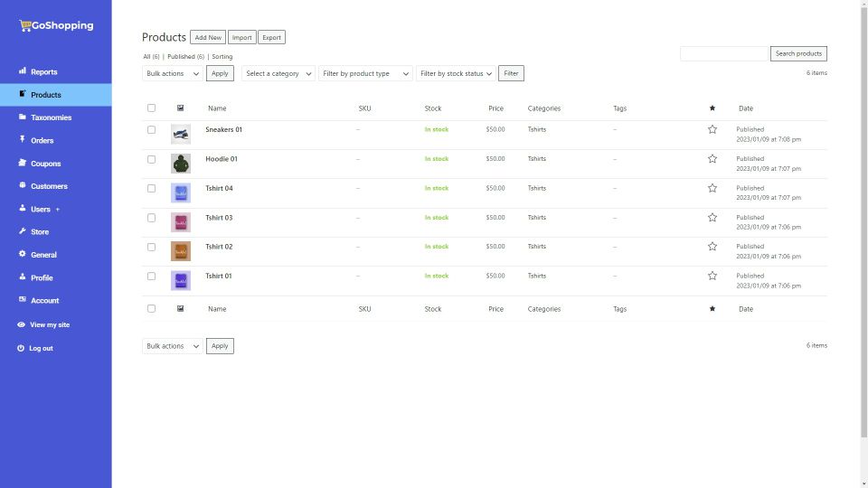
Task: Toggle featured star for Tshirt 01
Action: tap(712, 276)
